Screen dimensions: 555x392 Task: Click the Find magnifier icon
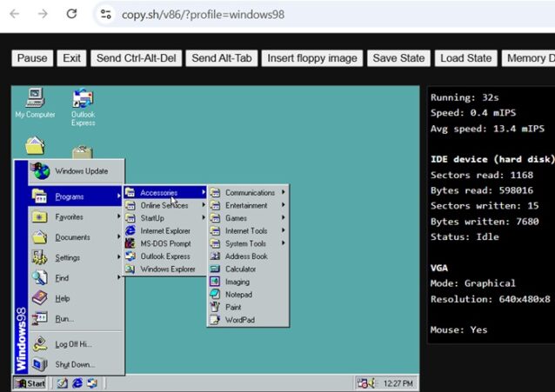pyautogui.click(x=39, y=278)
